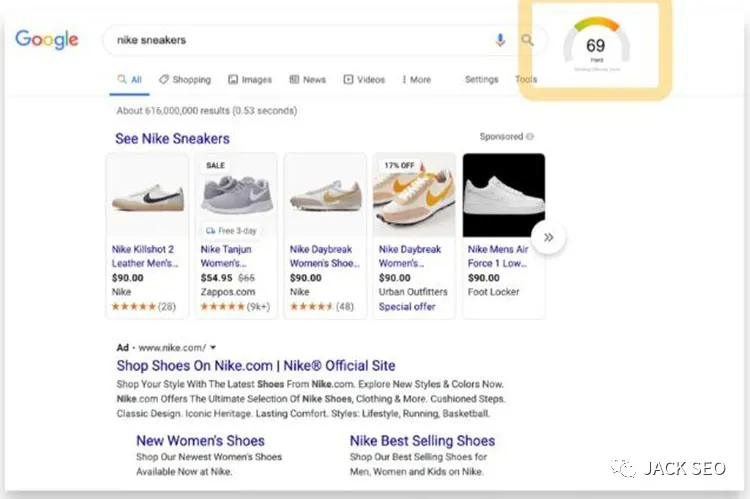Viewport: 750px width, 499px height.
Task: Click the next arrow in shopping carousel
Action: [549, 237]
